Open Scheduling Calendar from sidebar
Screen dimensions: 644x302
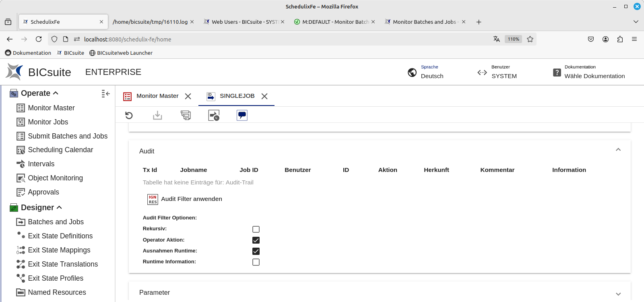60,150
